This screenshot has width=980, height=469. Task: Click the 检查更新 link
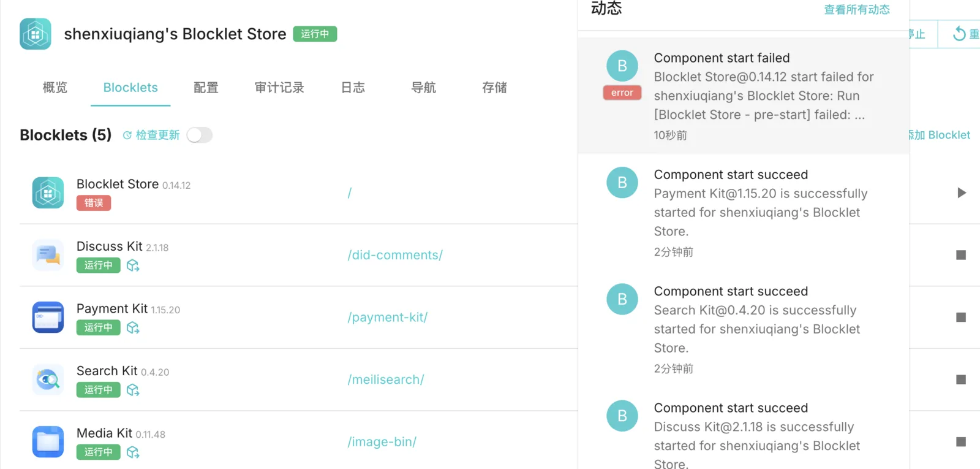(151, 135)
